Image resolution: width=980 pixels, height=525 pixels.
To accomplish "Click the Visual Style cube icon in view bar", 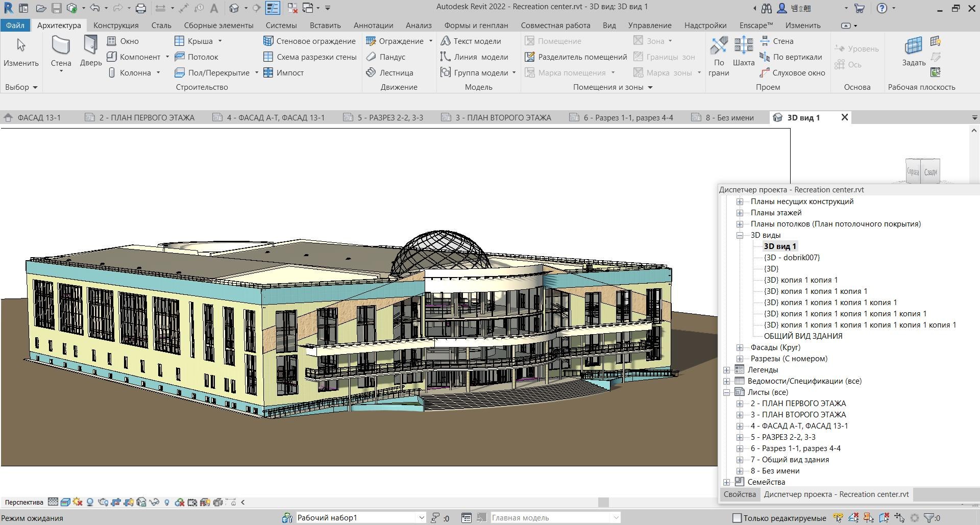I will 65,502.
